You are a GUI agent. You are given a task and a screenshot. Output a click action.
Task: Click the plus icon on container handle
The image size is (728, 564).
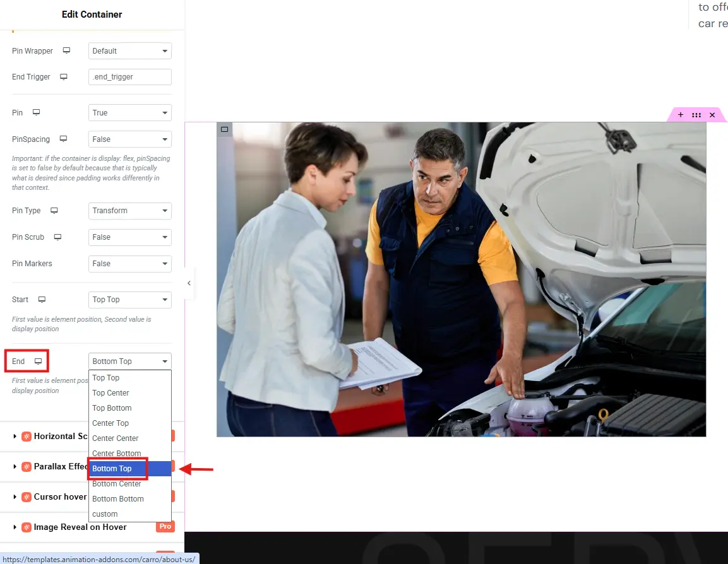(x=680, y=115)
